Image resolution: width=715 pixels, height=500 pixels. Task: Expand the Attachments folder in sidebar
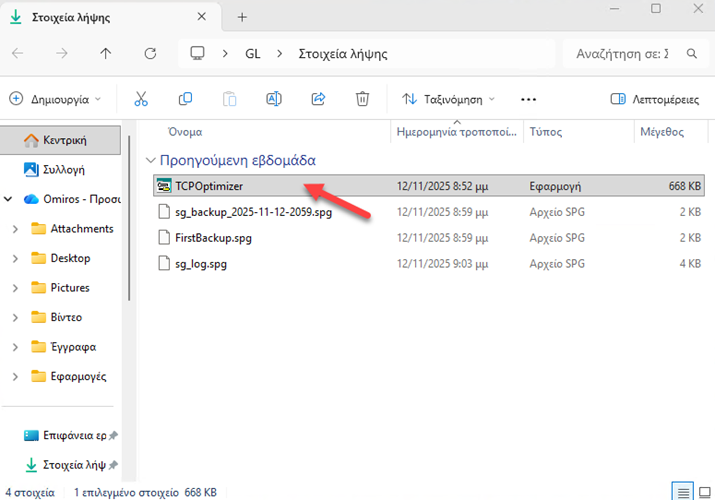point(15,229)
